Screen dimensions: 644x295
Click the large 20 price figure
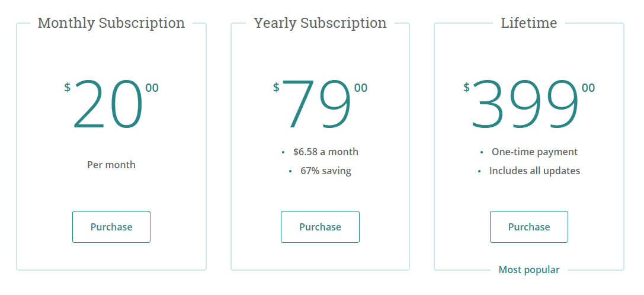[108, 105]
